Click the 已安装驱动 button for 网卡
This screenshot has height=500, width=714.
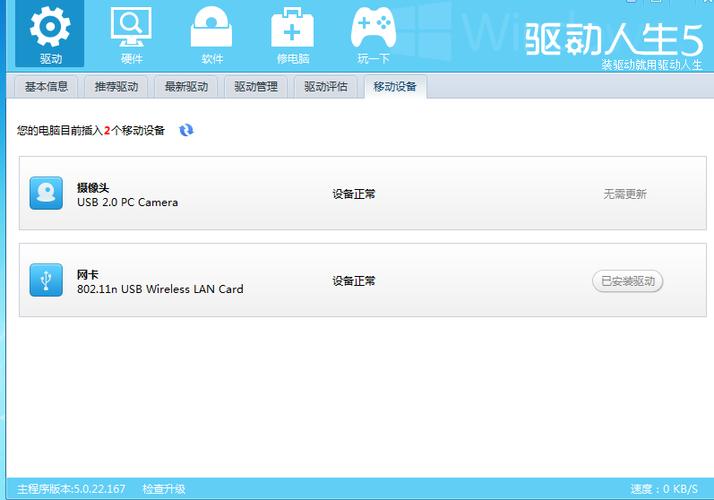click(x=627, y=281)
